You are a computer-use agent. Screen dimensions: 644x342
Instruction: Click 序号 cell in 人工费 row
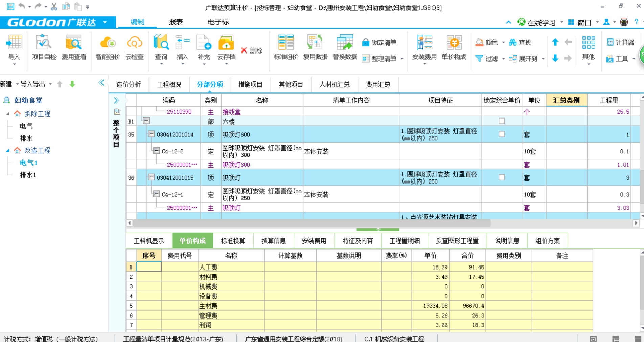tap(149, 267)
